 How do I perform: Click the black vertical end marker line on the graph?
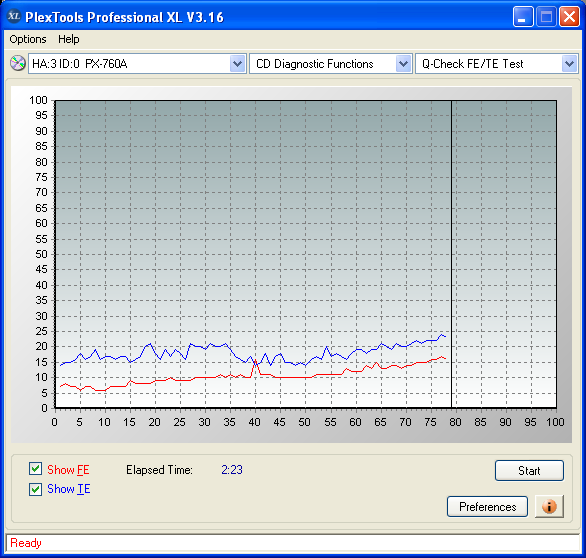click(x=451, y=254)
